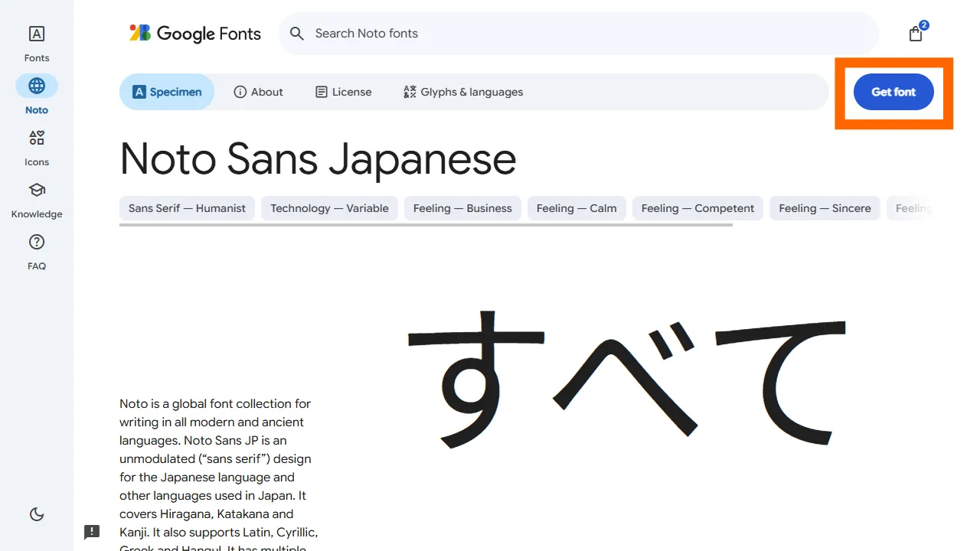Select Feeling — Competent tag
The width and height of the screenshot is (980, 551).
[x=697, y=208]
